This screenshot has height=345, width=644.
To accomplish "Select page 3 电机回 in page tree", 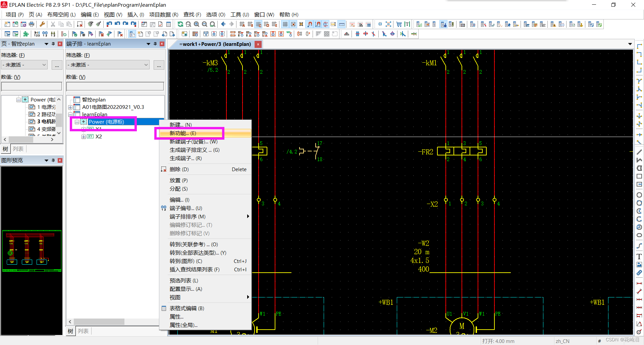I will coord(46,122).
